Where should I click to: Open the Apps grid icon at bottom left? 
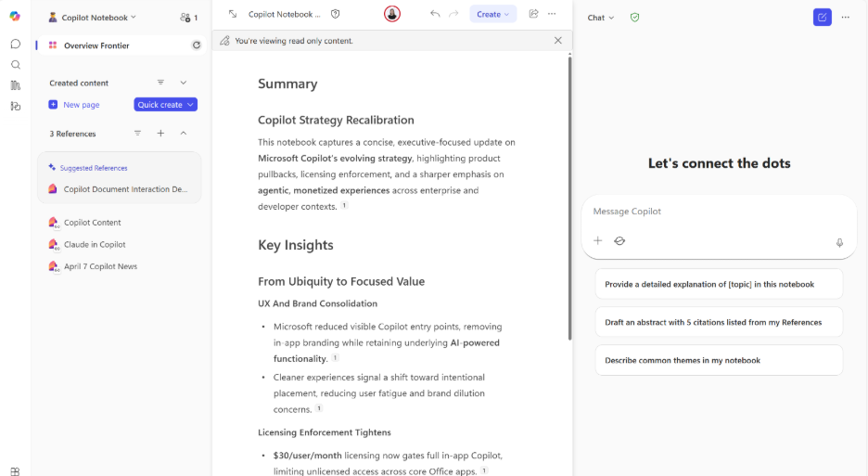[15, 471]
